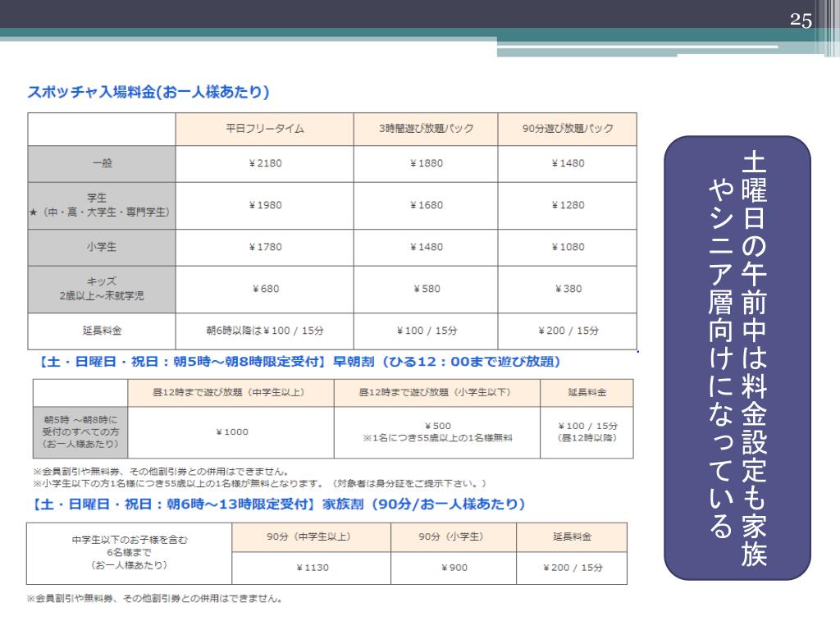Click the 昼12時まで遊び放題（中学生以上） header
840x630 pixels.
point(231,393)
